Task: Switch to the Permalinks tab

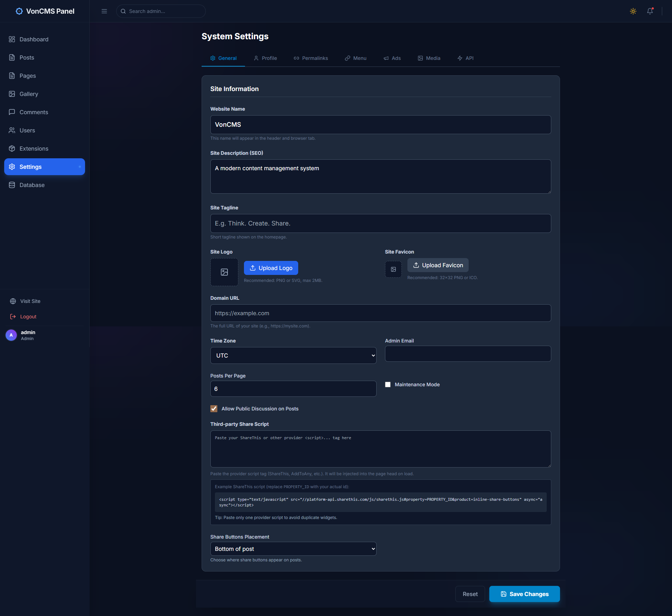Action: [311, 58]
